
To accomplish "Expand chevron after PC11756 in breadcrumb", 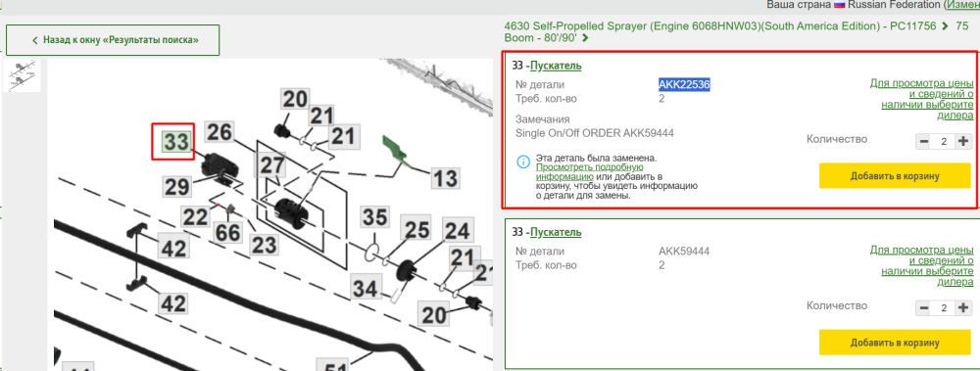I will coord(947,26).
